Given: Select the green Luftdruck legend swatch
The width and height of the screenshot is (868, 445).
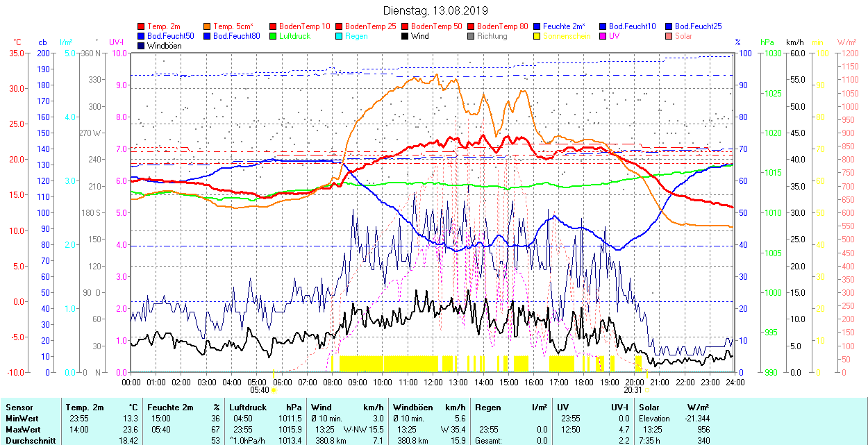Looking at the screenshot, I should pos(274,36).
